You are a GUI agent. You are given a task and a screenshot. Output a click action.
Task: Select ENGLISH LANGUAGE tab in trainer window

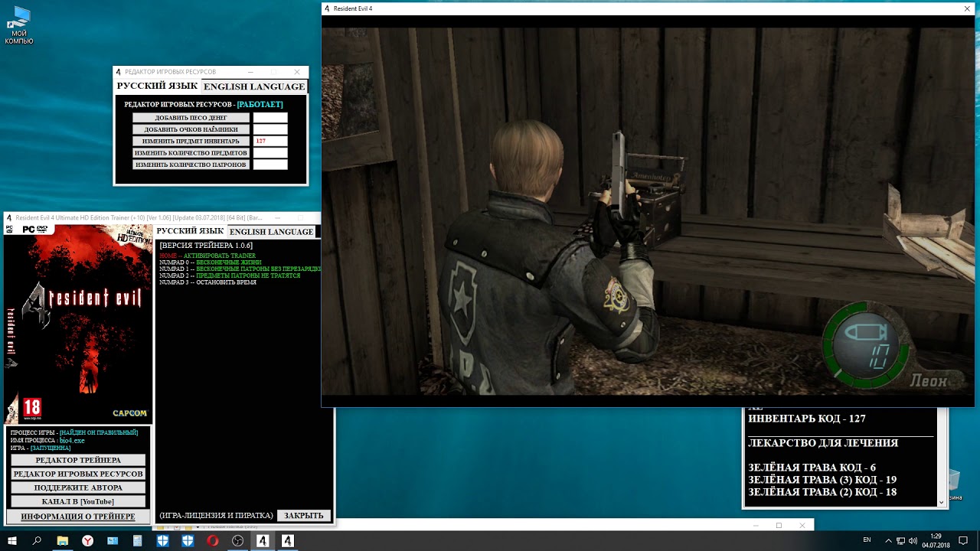click(x=271, y=231)
